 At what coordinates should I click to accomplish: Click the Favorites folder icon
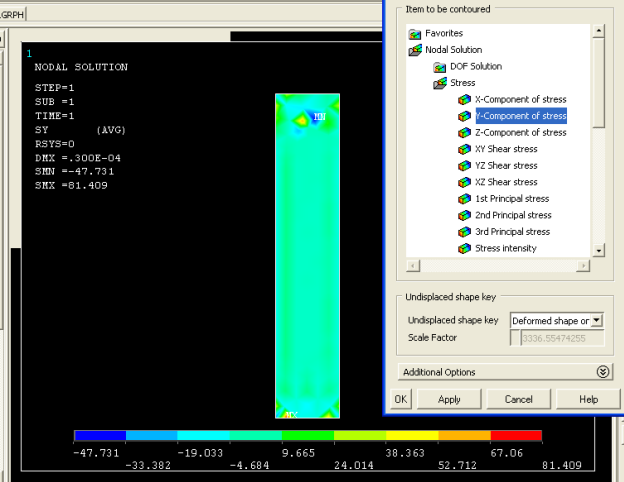click(415, 33)
